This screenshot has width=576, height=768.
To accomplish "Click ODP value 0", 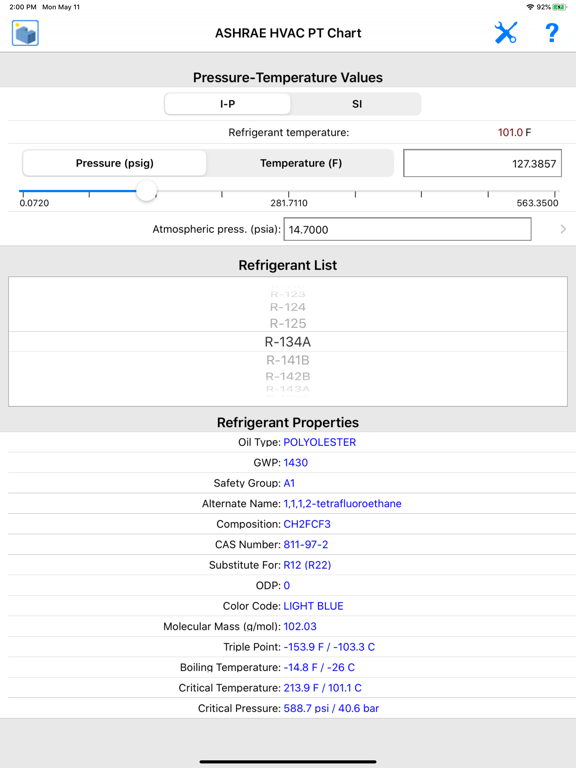I will pyautogui.click(x=287, y=586).
